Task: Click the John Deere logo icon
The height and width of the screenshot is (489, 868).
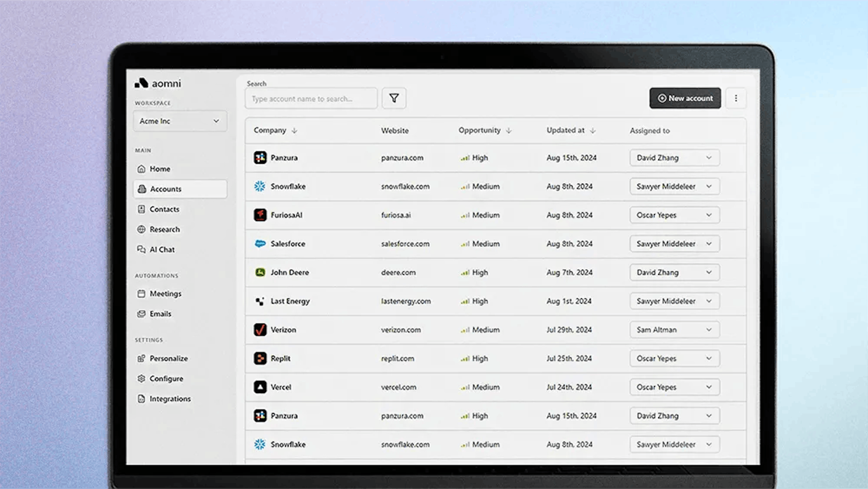Action: [x=260, y=272]
